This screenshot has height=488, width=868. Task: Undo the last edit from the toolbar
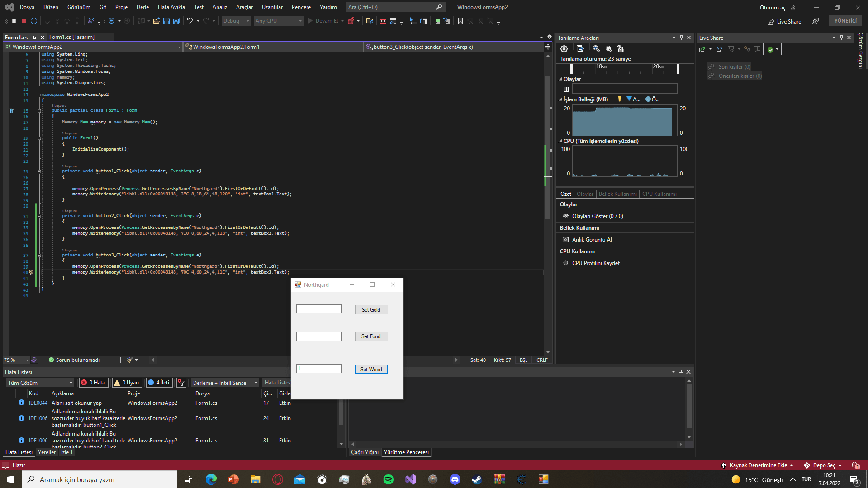[x=190, y=21]
